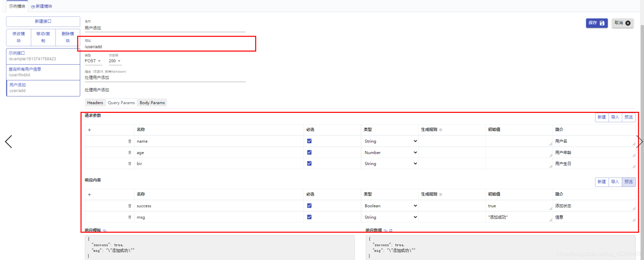
Task: Open the type dropdown for name
Action: pyautogui.click(x=390, y=141)
